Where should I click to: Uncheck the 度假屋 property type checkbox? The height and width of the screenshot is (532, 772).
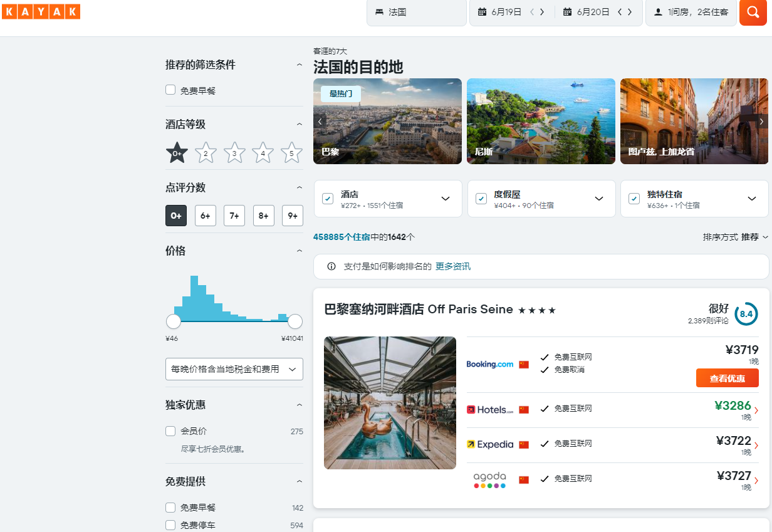(x=481, y=199)
